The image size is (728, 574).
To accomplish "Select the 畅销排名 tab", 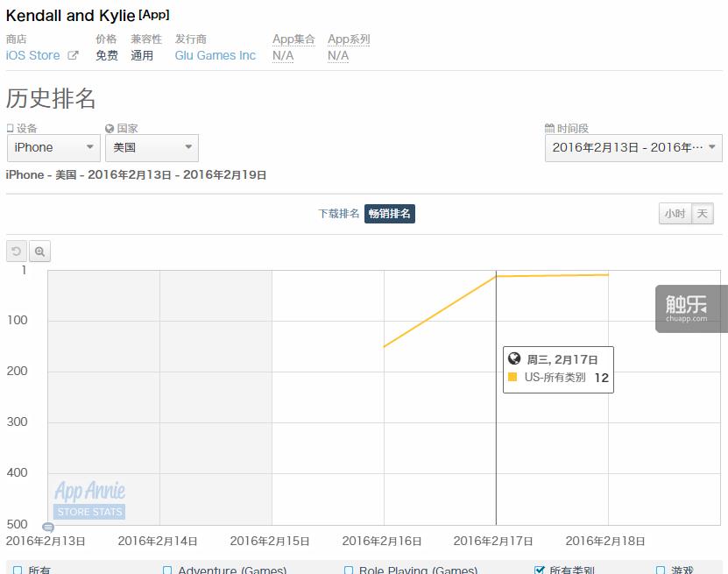I will pos(390,214).
